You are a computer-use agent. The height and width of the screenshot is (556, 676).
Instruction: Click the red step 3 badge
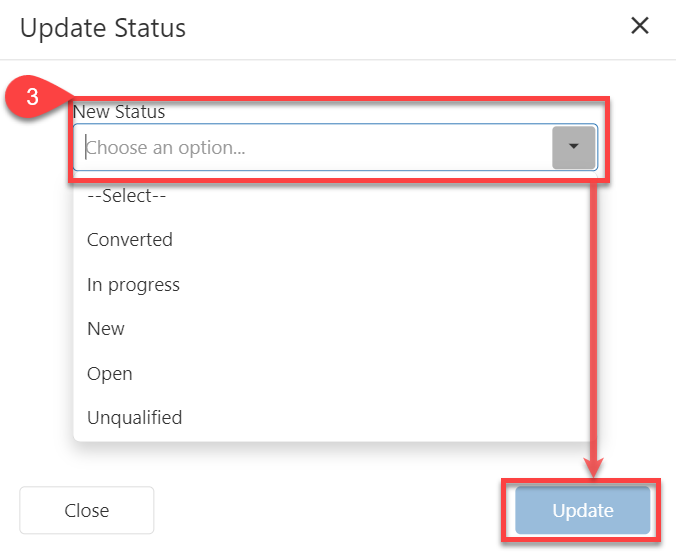pos(33,98)
